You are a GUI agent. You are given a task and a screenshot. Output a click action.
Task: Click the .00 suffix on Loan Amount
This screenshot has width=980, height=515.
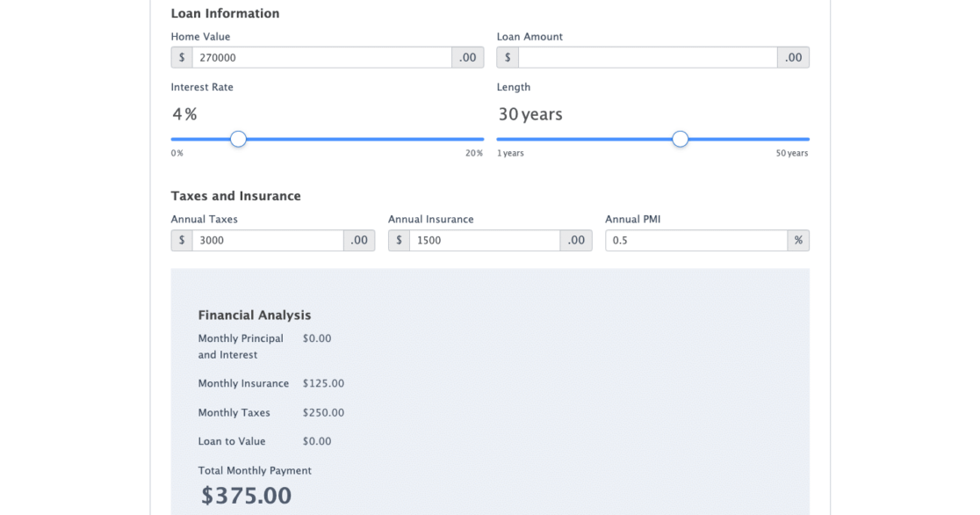pyautogui.click(x=793, y=58)
